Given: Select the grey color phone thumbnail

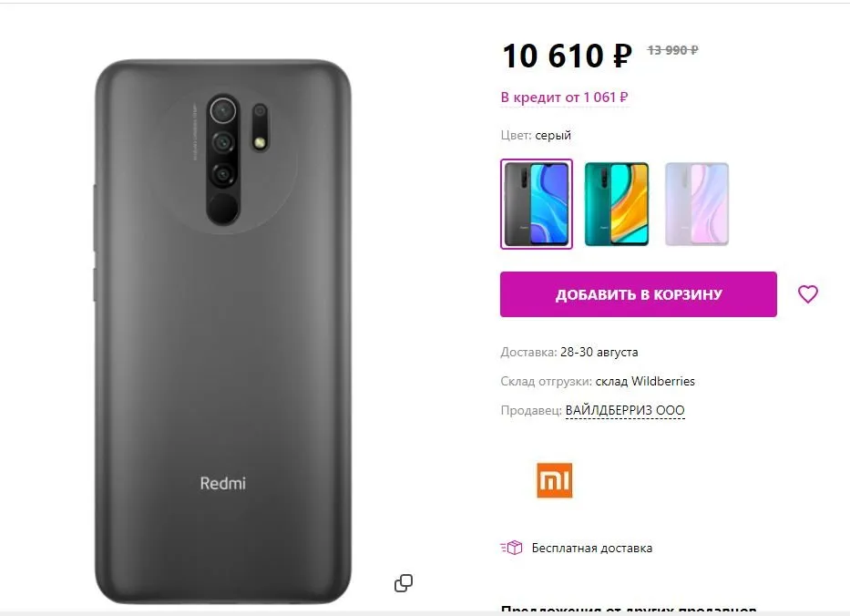Looking at the screenshot, I should pyautogui.click(x=536, y=204).
